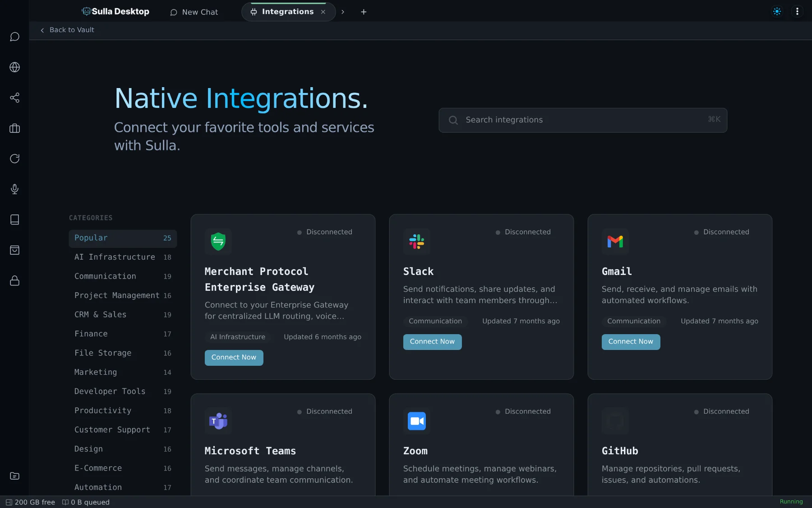The width and height of the screenshot is (812, 508).
Task: Expand the tab overflow chevron
Action: click(343, 12)
